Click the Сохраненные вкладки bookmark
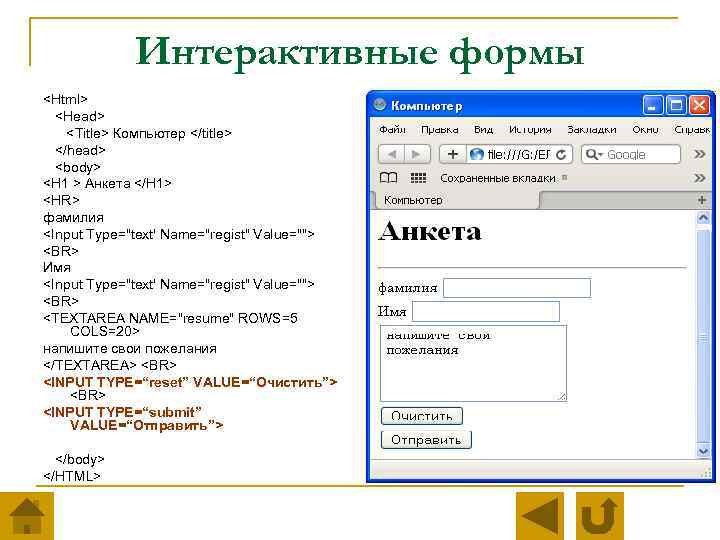 point(498,178)
